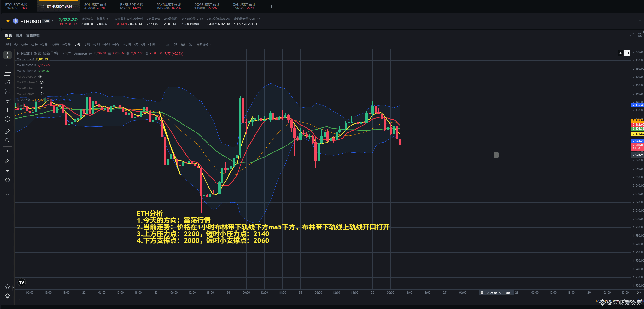The height and width of the screenshot is (309, 644).
Task: Click the white frame fit-screen button
Action: click(x=627, y=53)
